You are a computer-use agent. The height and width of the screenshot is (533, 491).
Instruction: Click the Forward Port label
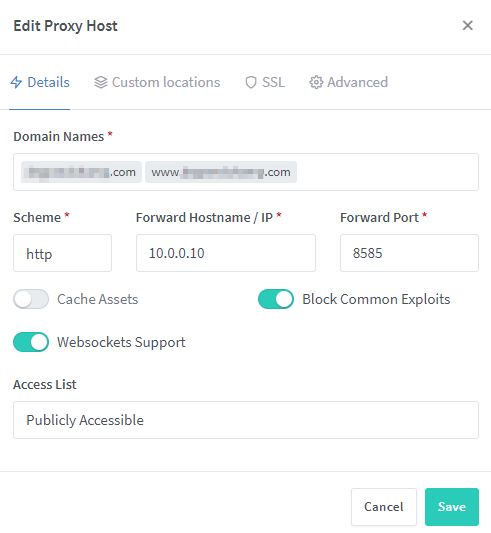click(379, 218)
